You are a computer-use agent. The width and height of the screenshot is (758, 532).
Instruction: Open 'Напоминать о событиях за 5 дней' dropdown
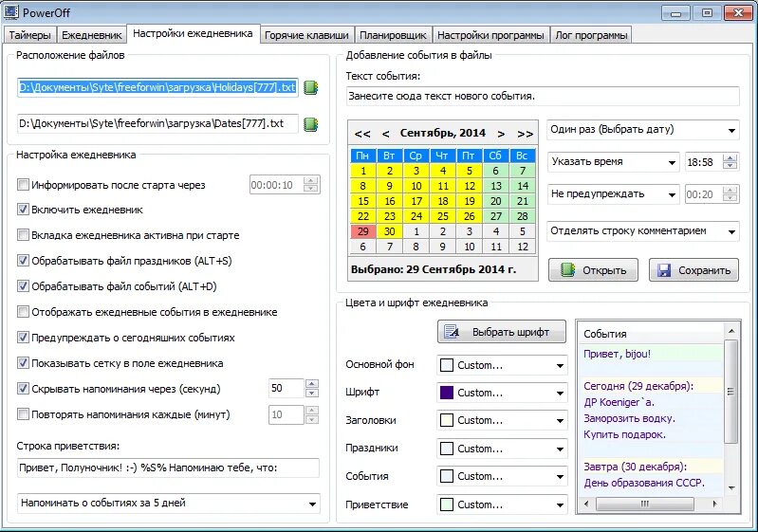[x=169, y=504]
